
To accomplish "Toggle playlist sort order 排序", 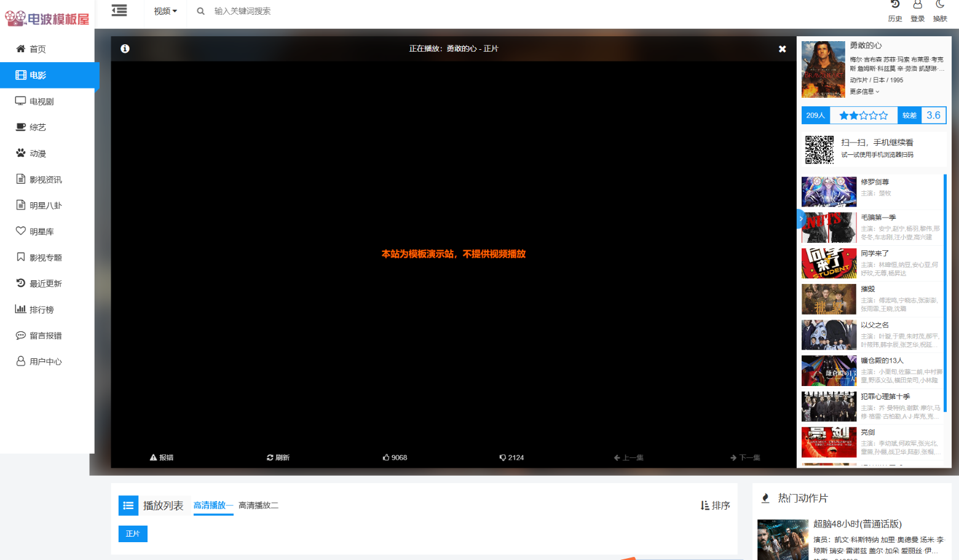I will click(x=715, y=505).
